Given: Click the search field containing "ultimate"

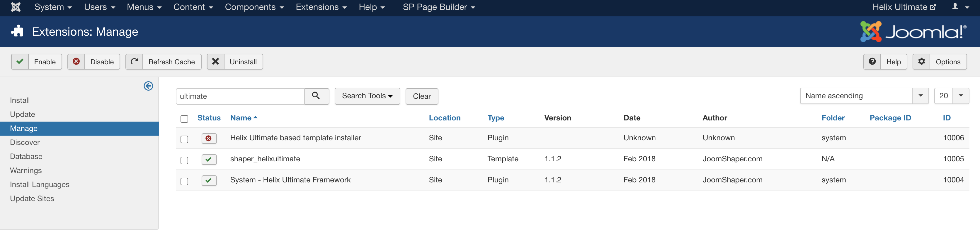Looking at the screenshot, I should click(240, 96).
